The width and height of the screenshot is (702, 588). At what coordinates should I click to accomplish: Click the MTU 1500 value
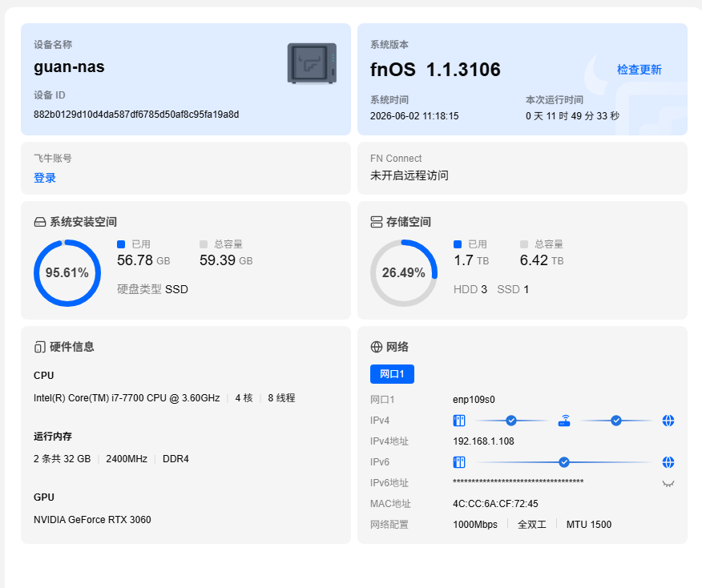[589, 525]
